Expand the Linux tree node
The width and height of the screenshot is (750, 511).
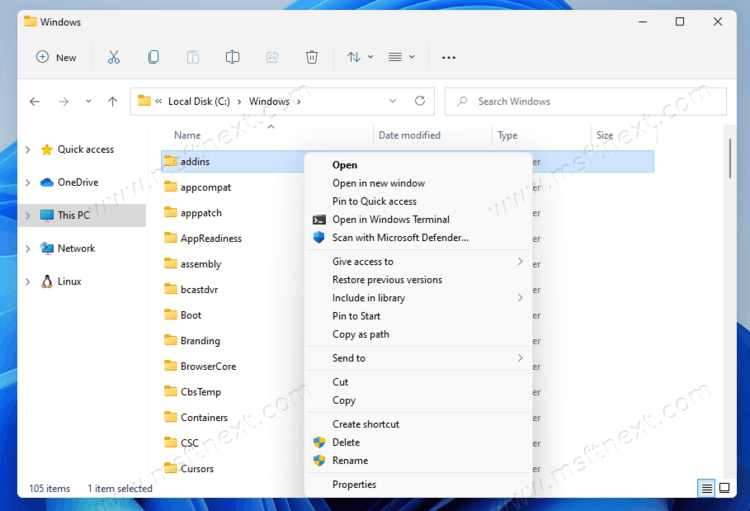click(28, 282)
